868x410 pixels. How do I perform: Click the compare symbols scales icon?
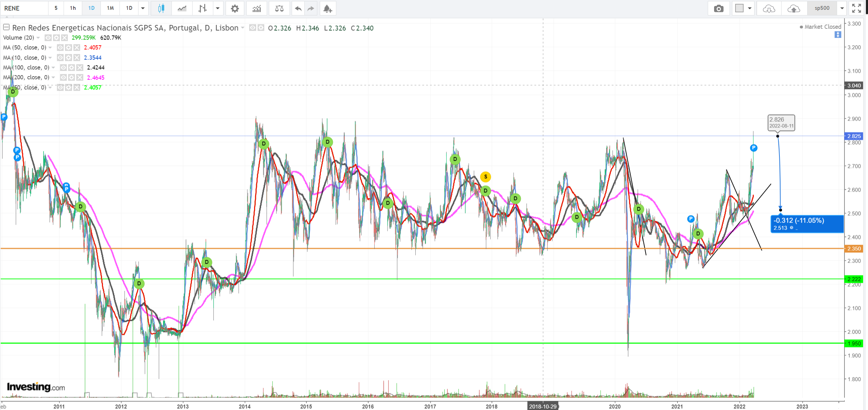[x=279, y=8]
